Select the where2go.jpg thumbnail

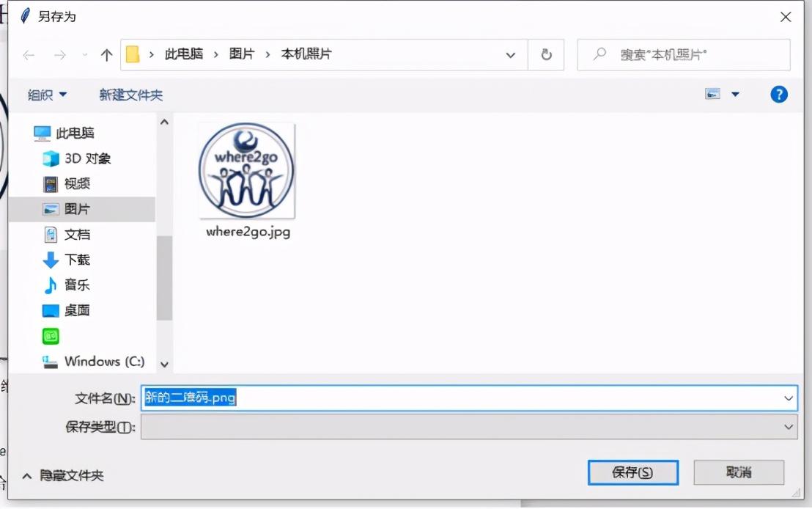click(x=247, y=171)
